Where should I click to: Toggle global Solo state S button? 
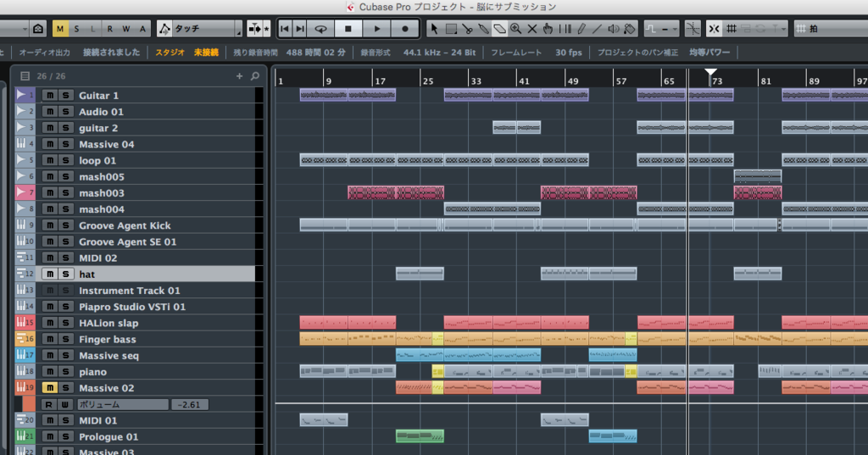[76, 29]
